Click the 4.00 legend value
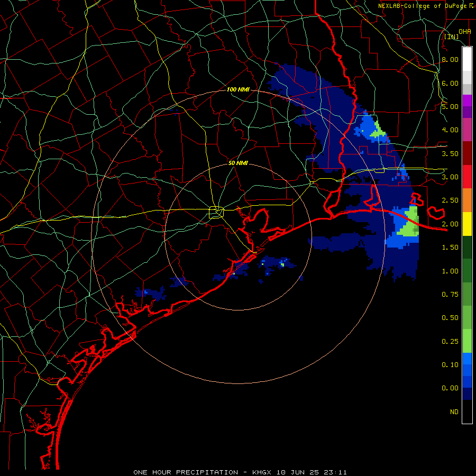 click(x=450, y=130)
